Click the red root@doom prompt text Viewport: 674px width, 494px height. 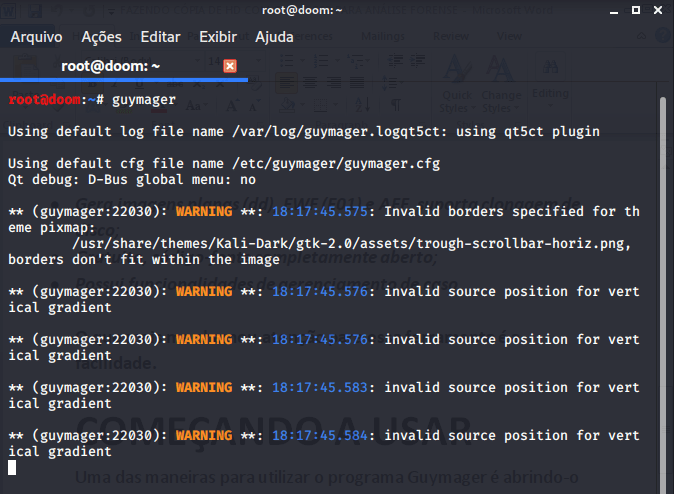[43, 100]
